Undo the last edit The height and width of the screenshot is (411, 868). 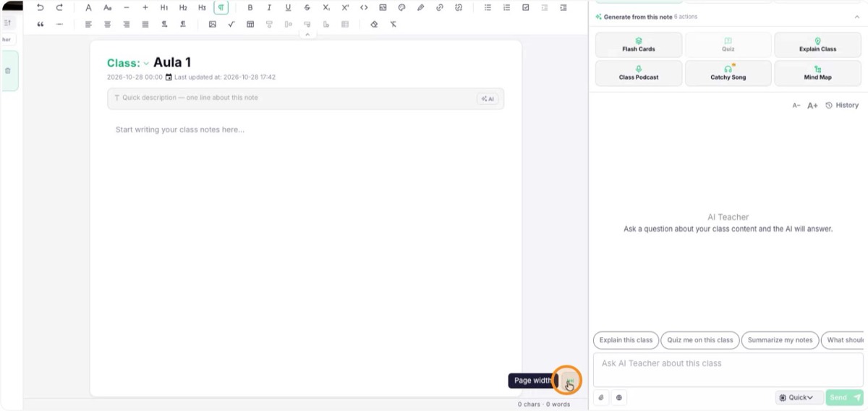[x=41, y=7]
